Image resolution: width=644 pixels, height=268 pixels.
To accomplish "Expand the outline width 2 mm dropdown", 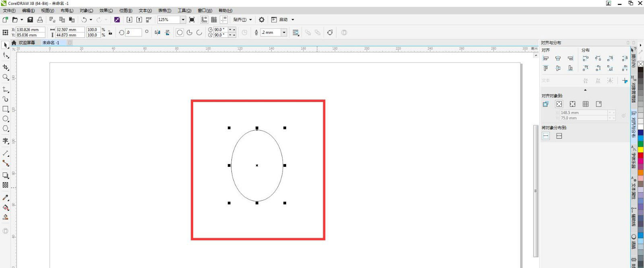I will coord(284,33).
